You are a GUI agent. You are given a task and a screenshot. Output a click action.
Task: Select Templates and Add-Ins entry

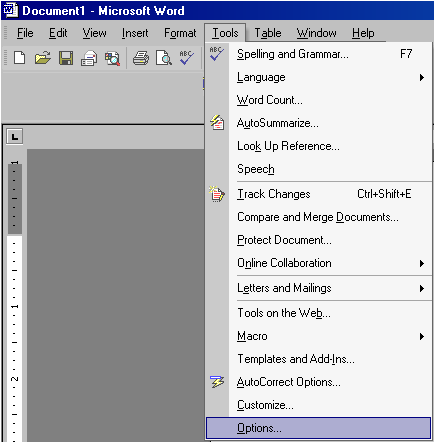pos(318,359)
